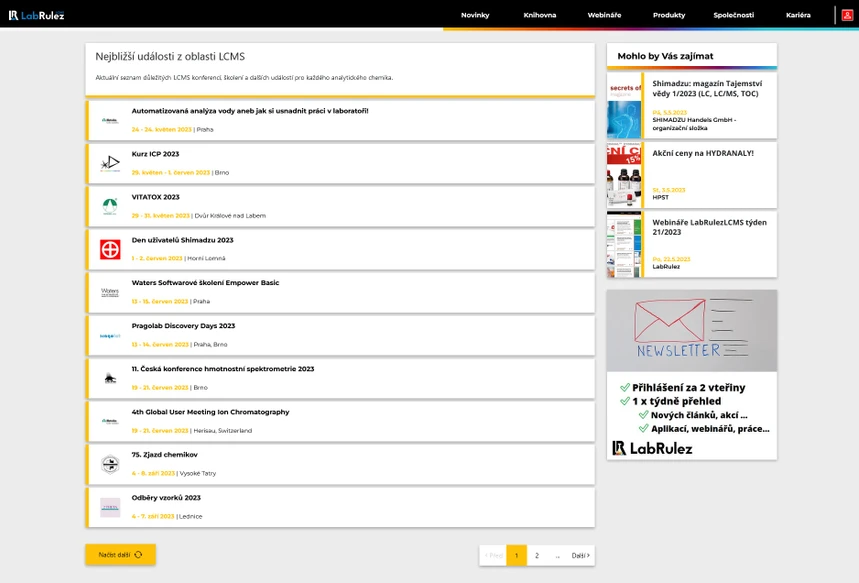This screenshot has height=583, width=859.
Task: Click the Kurz ICP 2023 event logo
Action: (110, 164)
